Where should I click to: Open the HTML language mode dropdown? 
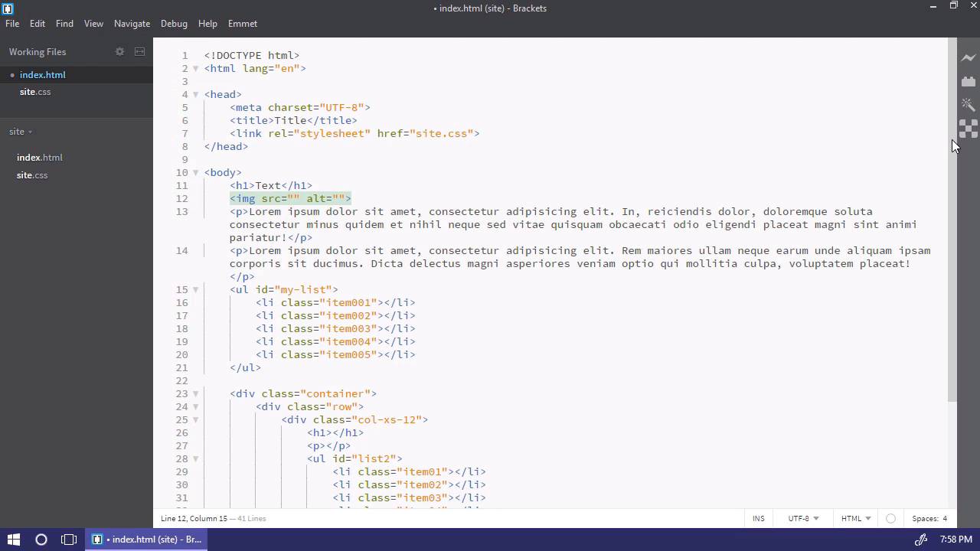[x=856, y=518]
